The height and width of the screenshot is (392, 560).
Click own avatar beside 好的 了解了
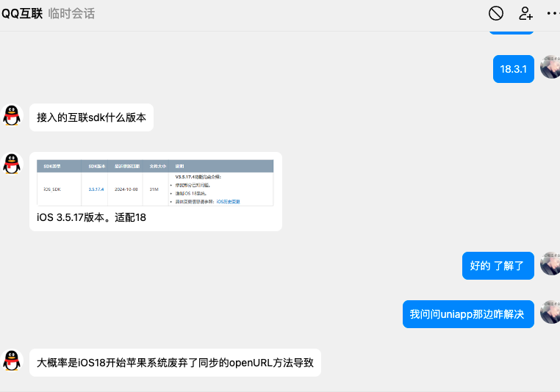point(550,264)
